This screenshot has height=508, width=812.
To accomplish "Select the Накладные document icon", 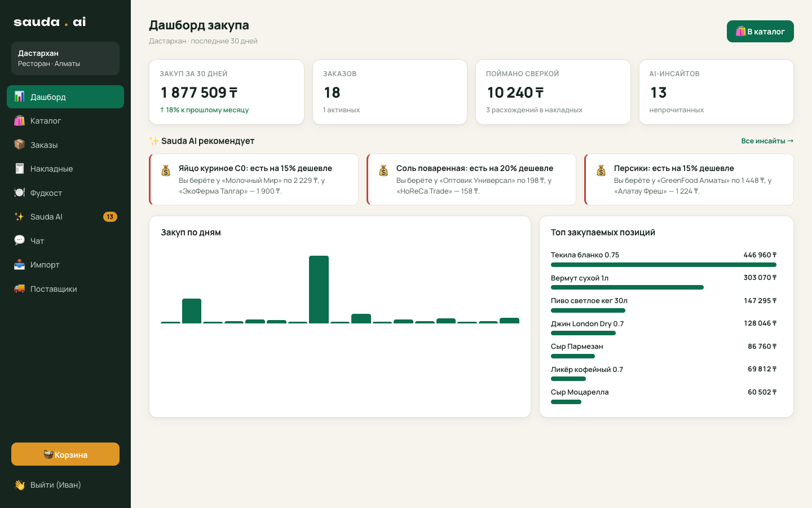I will 19,169.
